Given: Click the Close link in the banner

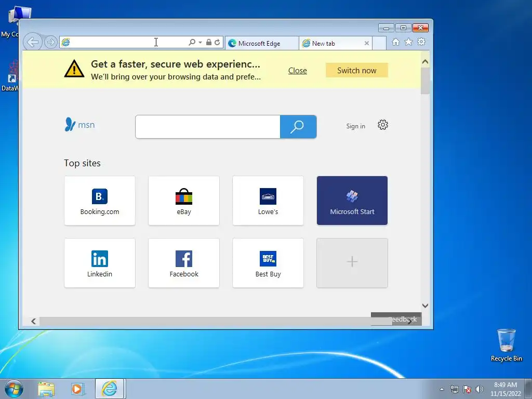Looking at the screenshot, I should [298, 71].
